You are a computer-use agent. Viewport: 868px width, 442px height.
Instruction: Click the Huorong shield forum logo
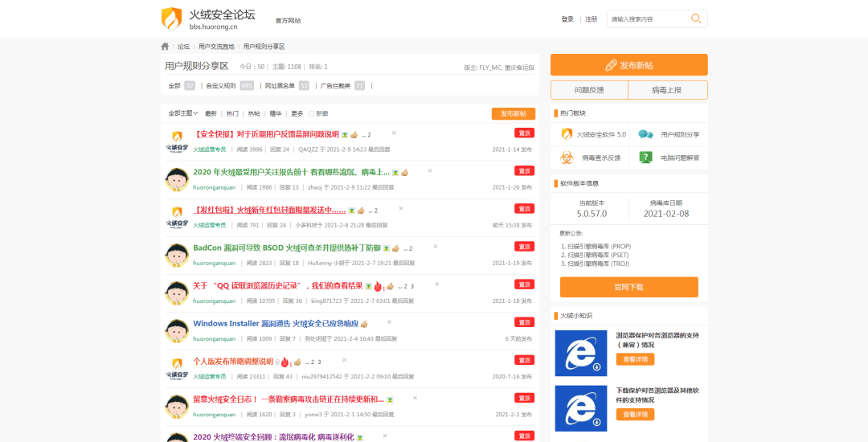(x=171, y=18)
